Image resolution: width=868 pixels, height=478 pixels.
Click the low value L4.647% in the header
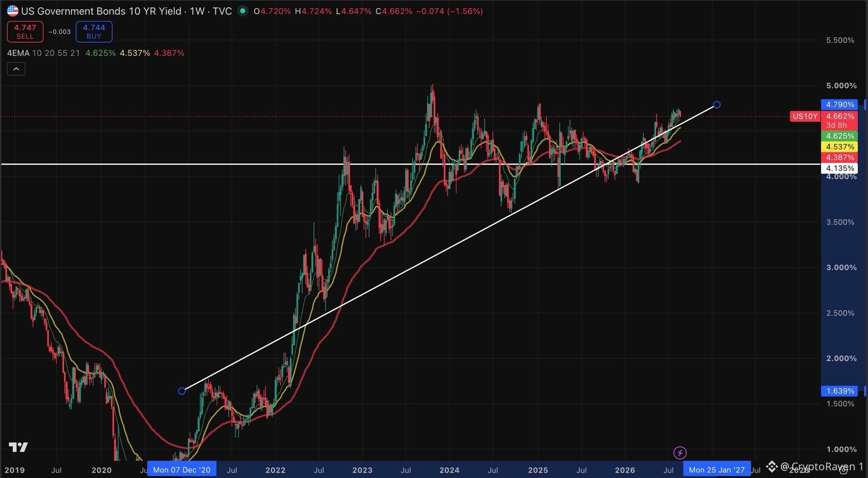tap(353, 11)
